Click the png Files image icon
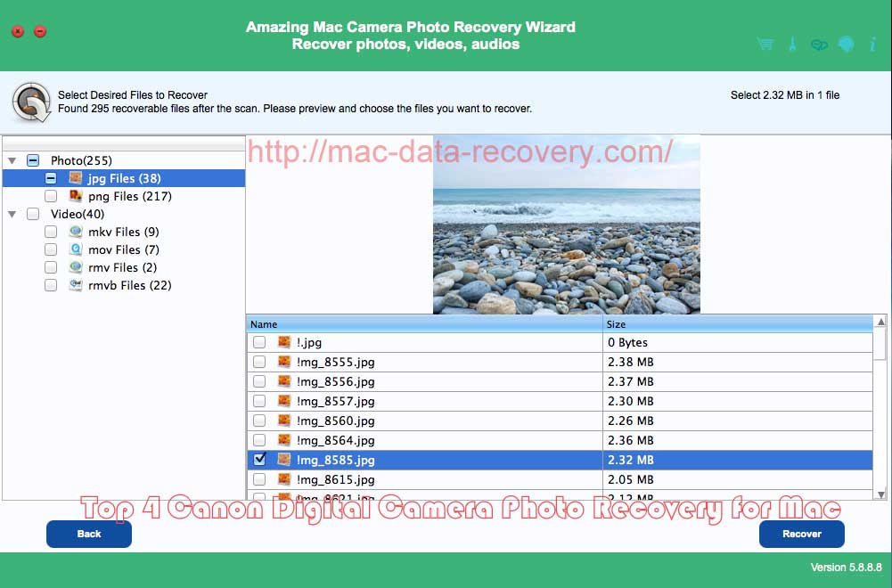 pos(76,196)
